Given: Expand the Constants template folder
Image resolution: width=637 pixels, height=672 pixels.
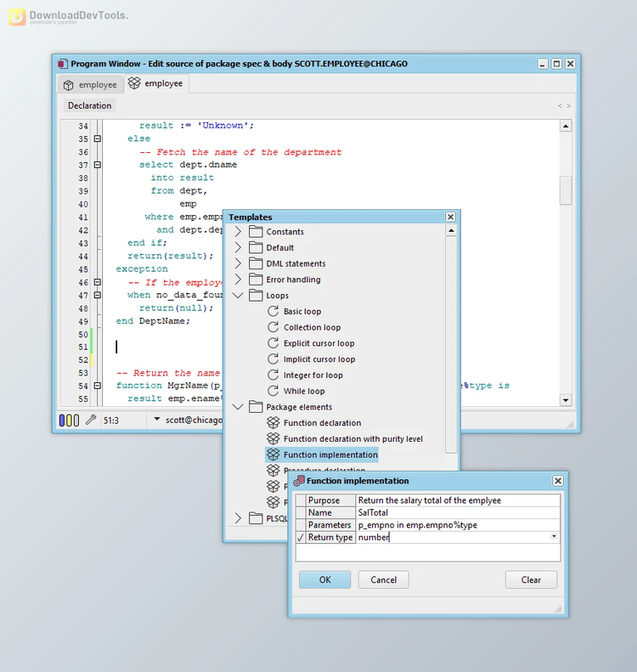Looking at the screenshot, I should 238,231.
